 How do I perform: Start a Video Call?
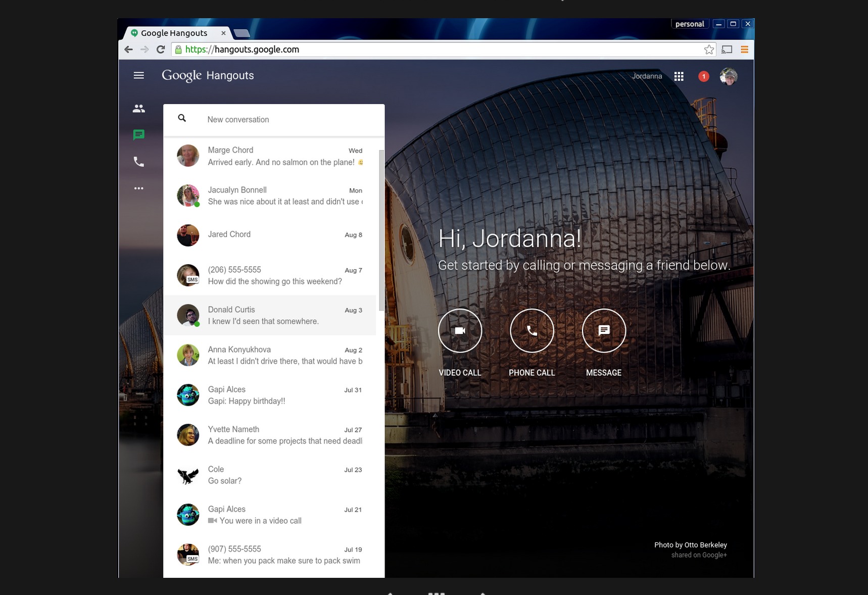pyautogui.click(x=460, y=330)
